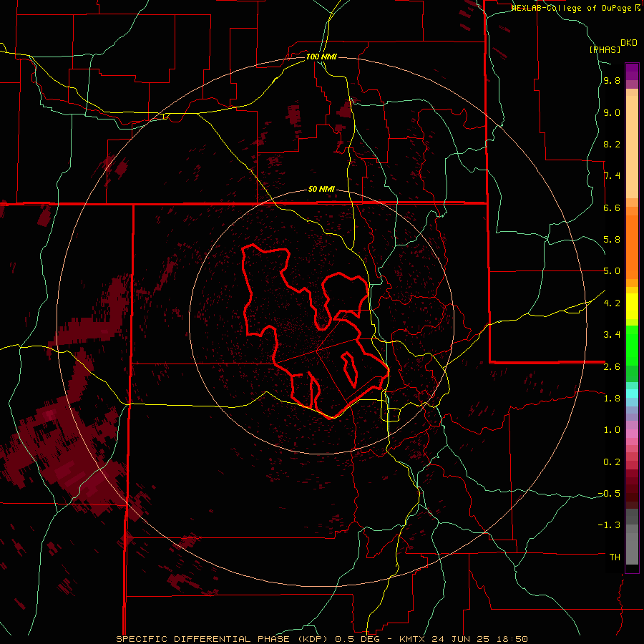The height and width of the screenshot is (644, 644).
Task: Click the 4.2 value on the scale
Action: point(612,303)
